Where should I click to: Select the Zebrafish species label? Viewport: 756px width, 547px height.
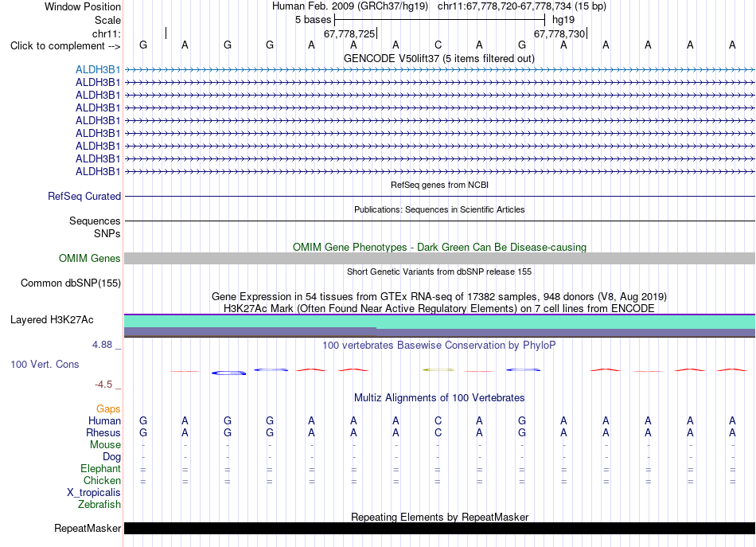[x=99, y=505]
